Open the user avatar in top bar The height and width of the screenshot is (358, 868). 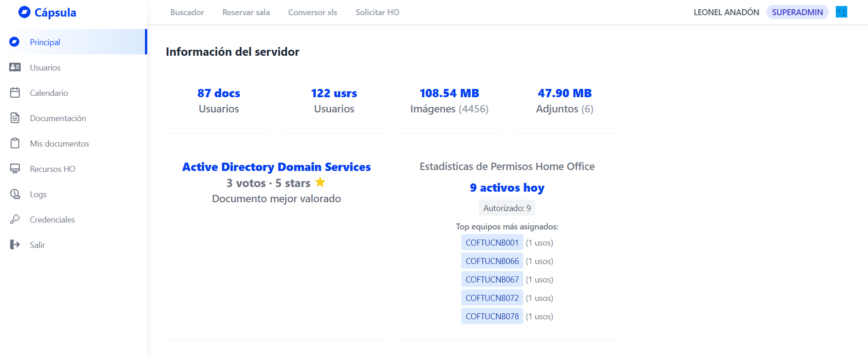pyautogui.click(x=841, y=12)
